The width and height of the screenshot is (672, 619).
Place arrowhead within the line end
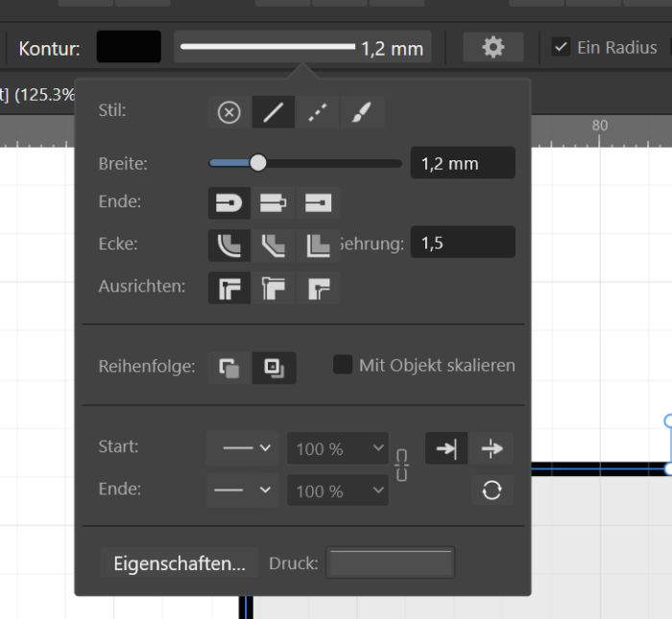click(x=446, y=448)
